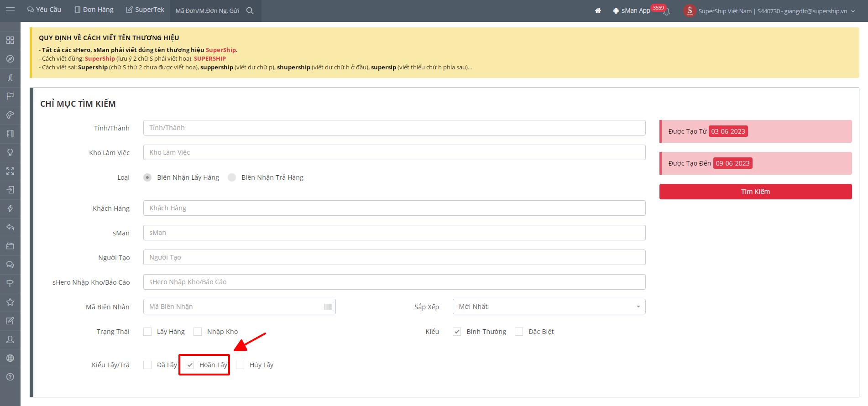Check the Đặc Biệt checkbox
Screen dimensions: 868x406
tap(519, 332)
